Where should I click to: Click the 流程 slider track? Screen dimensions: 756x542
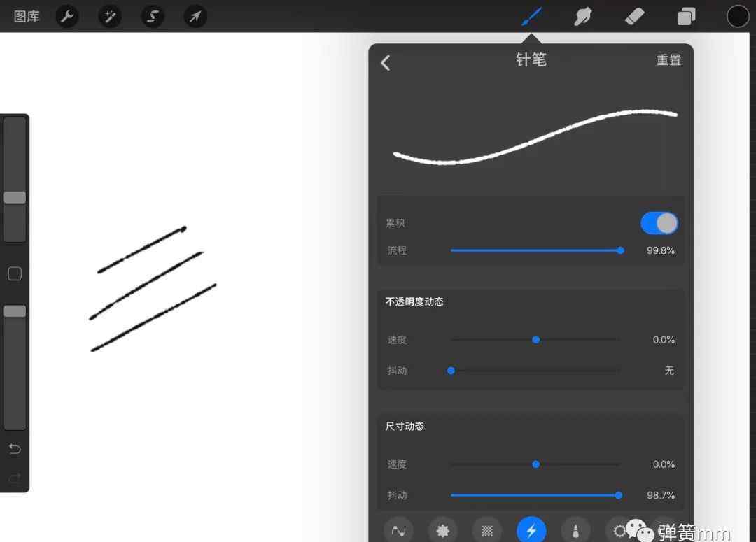[535, 250]
